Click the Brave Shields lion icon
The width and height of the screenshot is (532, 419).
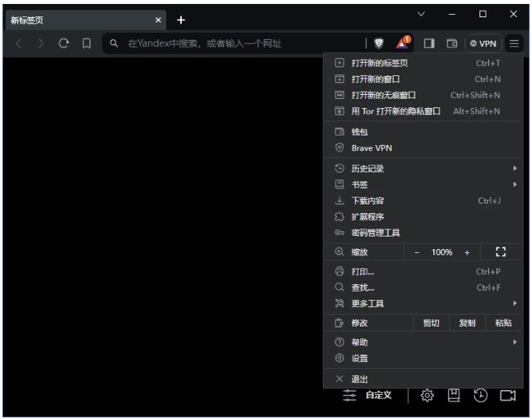(x=379, y=44)
